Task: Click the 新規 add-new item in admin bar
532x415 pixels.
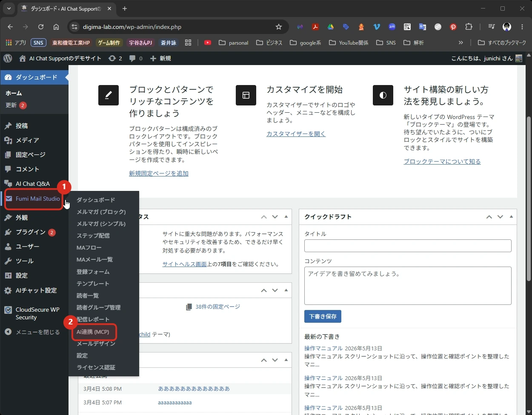Action: 160,58
